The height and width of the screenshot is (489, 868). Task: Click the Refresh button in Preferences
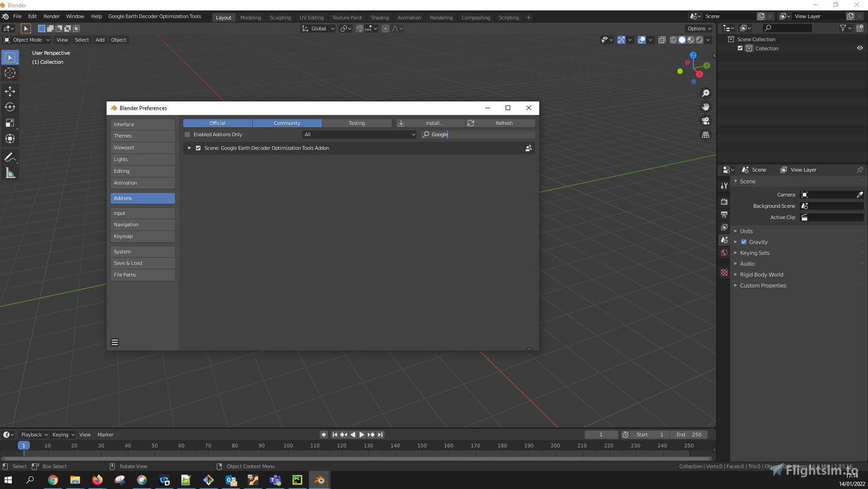(503, 123)
